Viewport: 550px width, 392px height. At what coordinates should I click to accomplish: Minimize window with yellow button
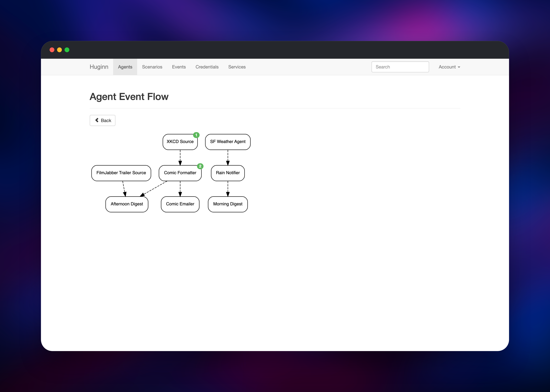point(59,50)
